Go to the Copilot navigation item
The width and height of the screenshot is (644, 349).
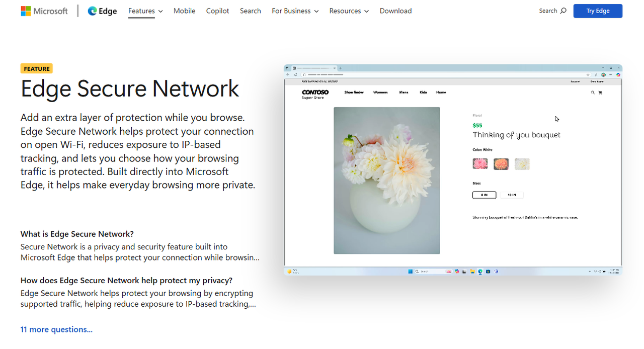217,11
